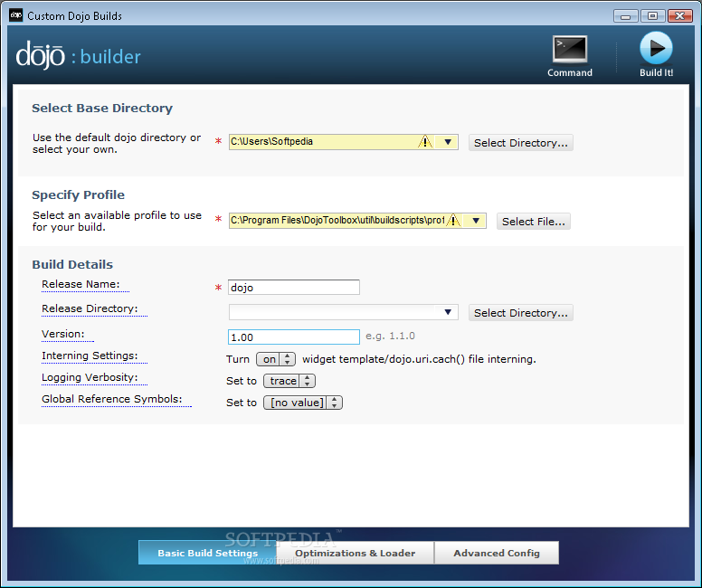Click the Build Details heading

pos(72,264)
